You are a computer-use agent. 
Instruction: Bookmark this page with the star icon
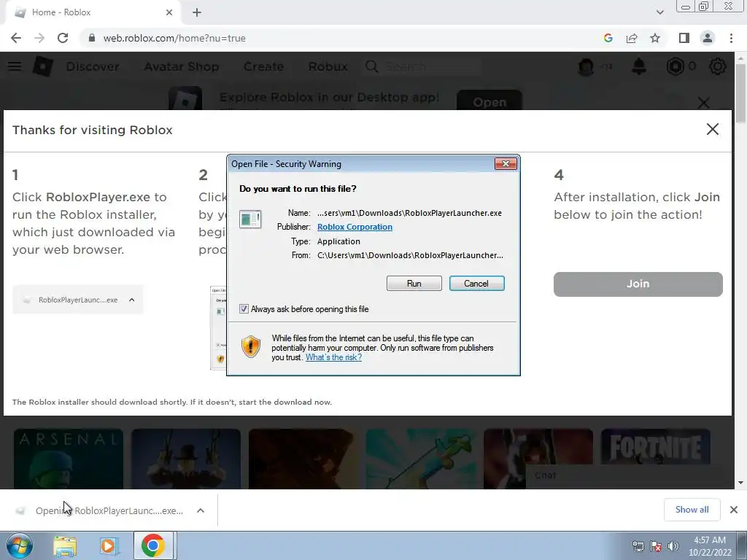click(x=655, y=38)
